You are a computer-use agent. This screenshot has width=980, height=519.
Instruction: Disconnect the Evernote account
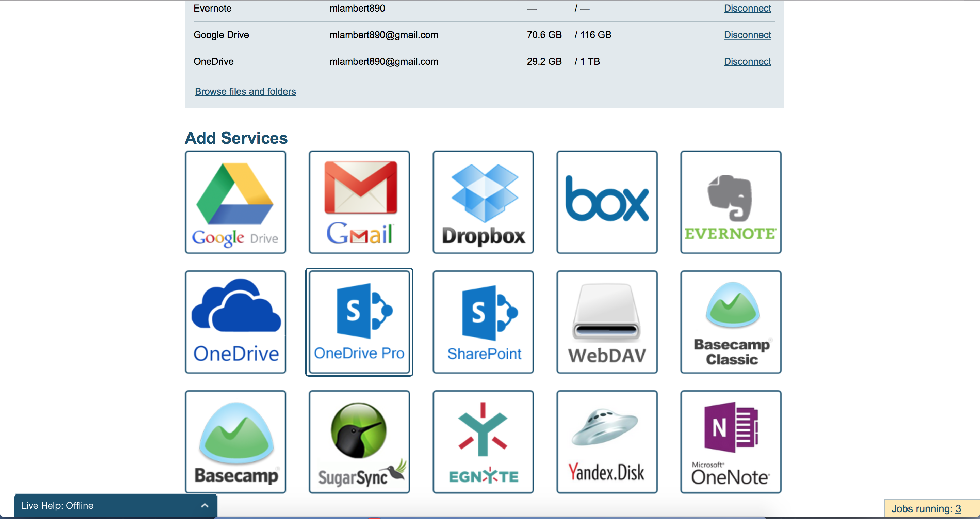point(747,9)
